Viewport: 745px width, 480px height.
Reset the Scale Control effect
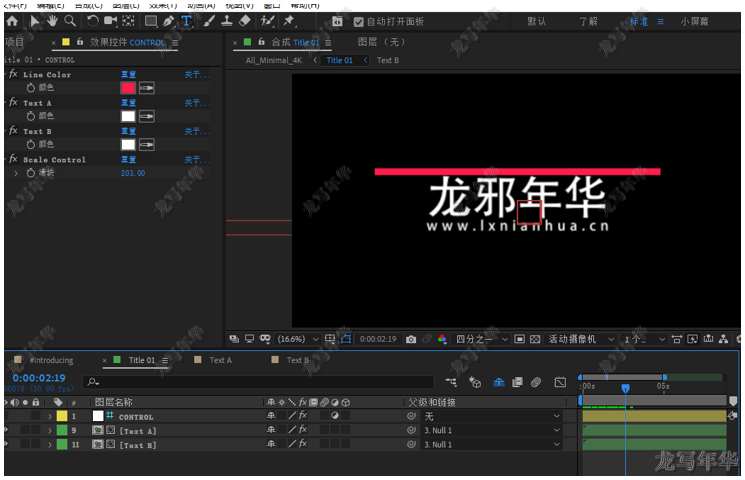(x=128, y=160)
